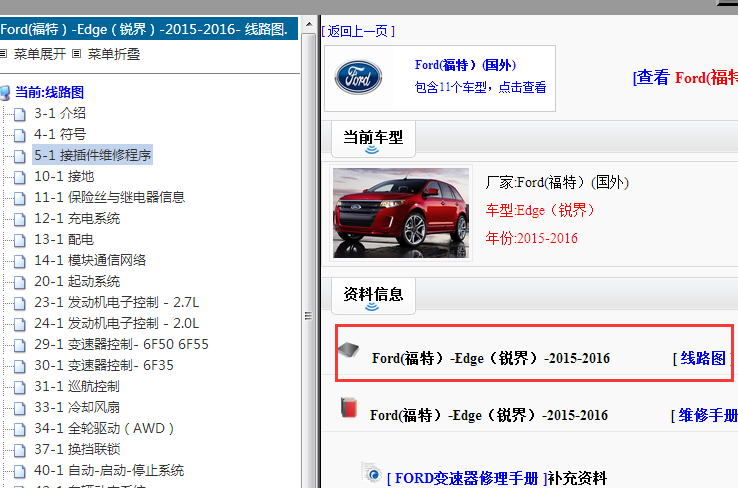Click the page icon beside 5-1 接插件维修程序

tap(19, 156)
